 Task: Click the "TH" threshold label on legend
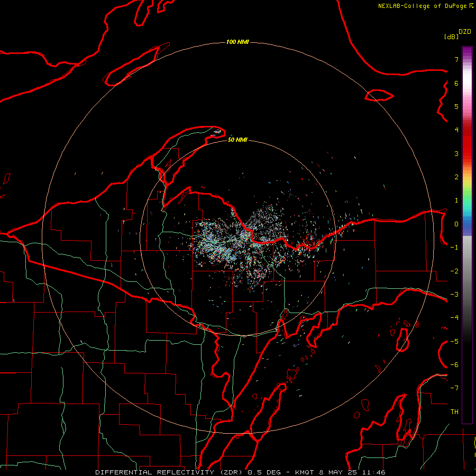(x=454, y=412)
